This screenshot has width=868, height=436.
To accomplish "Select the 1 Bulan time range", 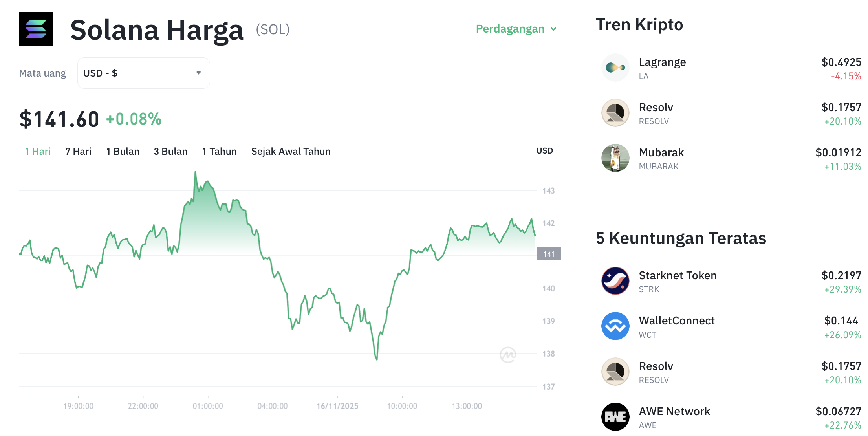I will click(x=123, y=151).
